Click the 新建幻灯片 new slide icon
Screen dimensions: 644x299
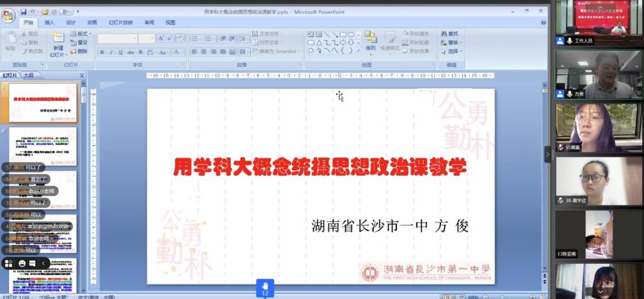58,36
